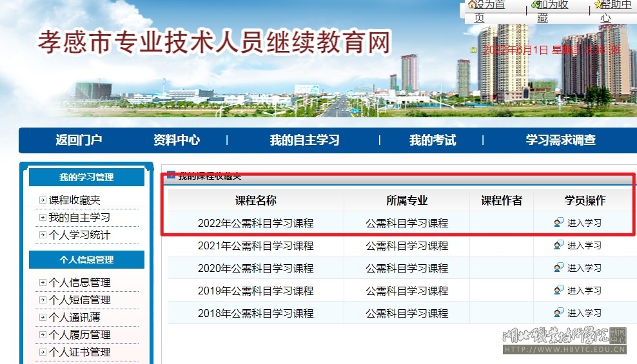This screenshot has width=637, height=364.
Task: Click the 个人履历管理 sidebar link
Action: click(79, 334)
